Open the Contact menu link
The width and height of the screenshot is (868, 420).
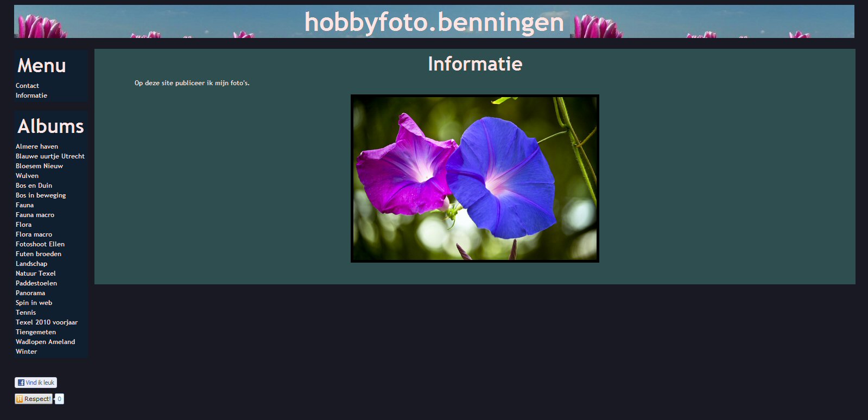coord(27,86)
